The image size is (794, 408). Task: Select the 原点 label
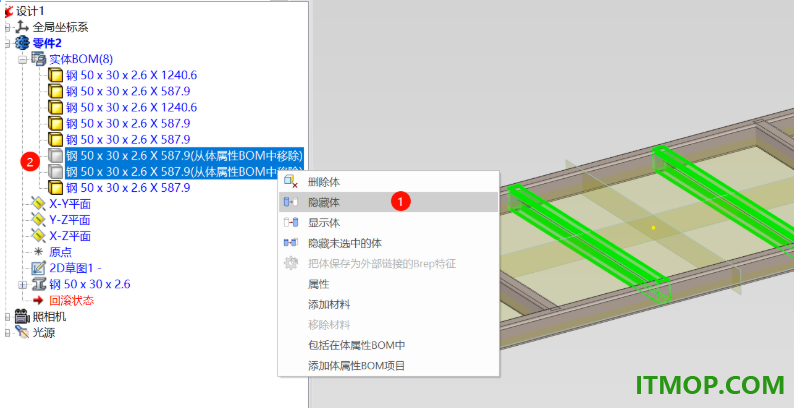[x=60, y=252]
